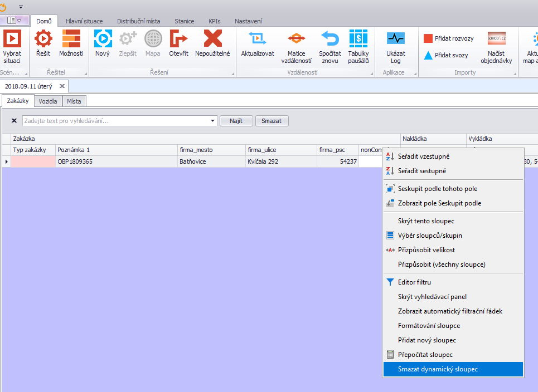The image size is (538, 392).
Task: Click the Najít search button
Action: click(236, 121)
